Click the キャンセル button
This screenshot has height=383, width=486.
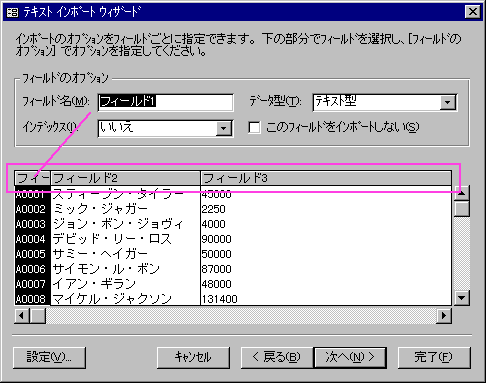193,358
